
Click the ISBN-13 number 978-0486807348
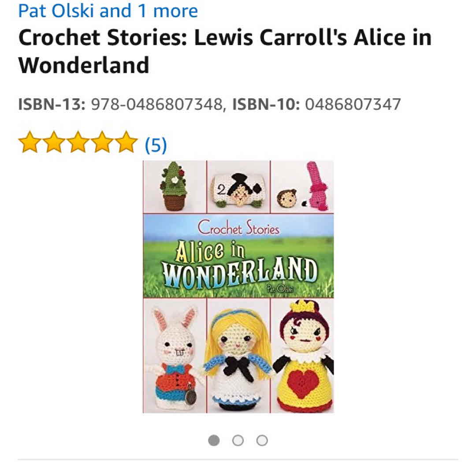click(x=156, y=104)
